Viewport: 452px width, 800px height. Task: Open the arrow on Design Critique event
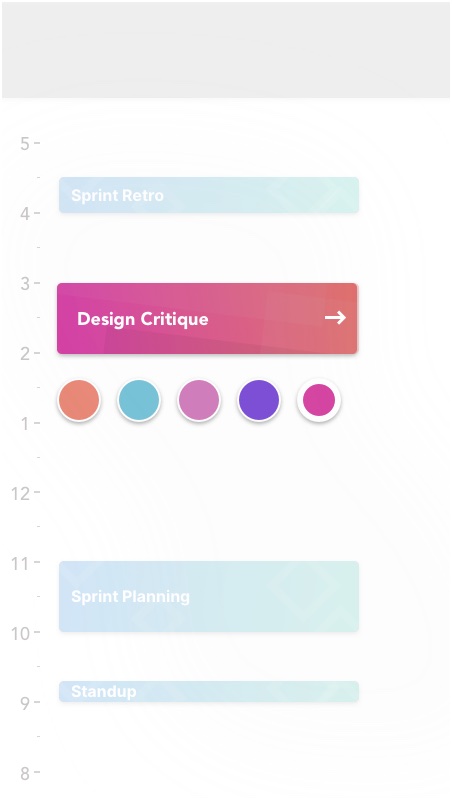[335, 318]
